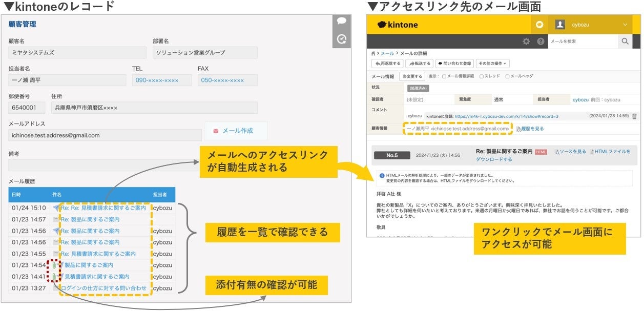
Task: Click the 再返信する button
Action: [x=387, y=64]
